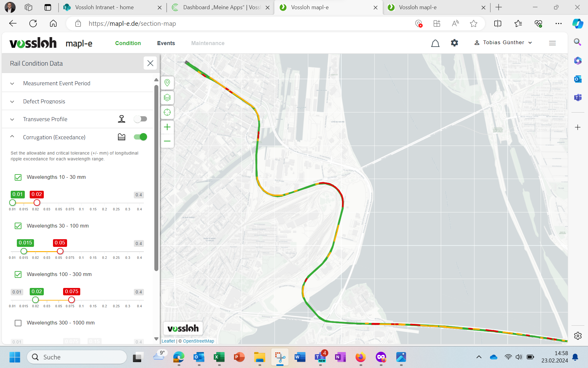Uncheck the Wavelengths 10 - 30 mm checkbox
Screen dimensions: 588x368
[x=18, y=177]
